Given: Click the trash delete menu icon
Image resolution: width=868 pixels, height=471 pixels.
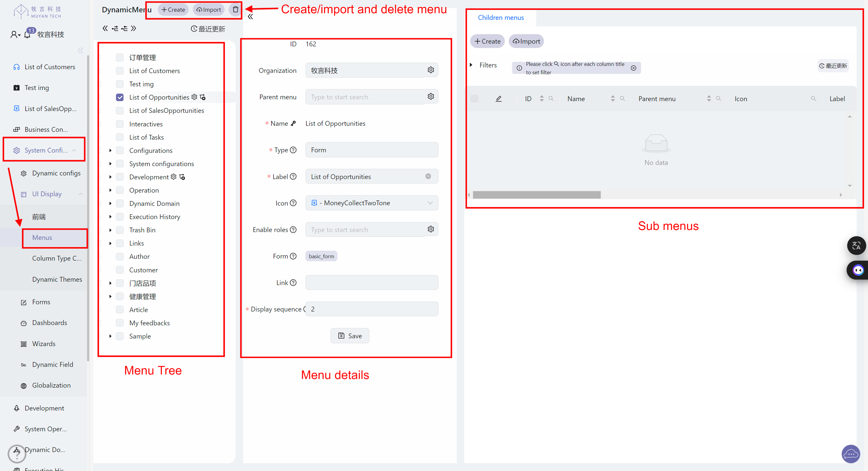Looking at the screenshot, I should click(235, 9).
